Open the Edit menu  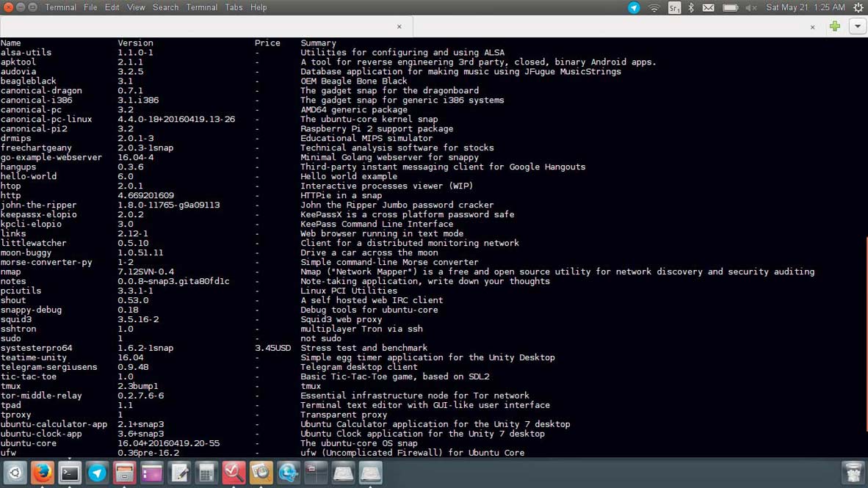point(112,7)
